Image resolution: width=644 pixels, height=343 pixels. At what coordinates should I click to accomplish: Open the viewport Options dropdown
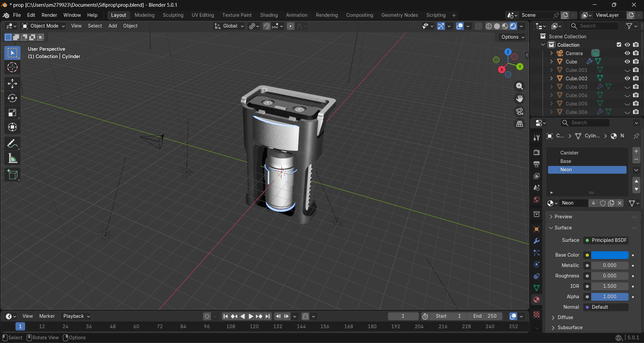(x=513, y=37)
